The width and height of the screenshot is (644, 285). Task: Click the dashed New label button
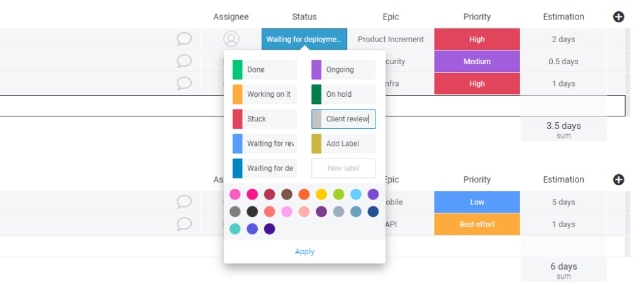343,168
